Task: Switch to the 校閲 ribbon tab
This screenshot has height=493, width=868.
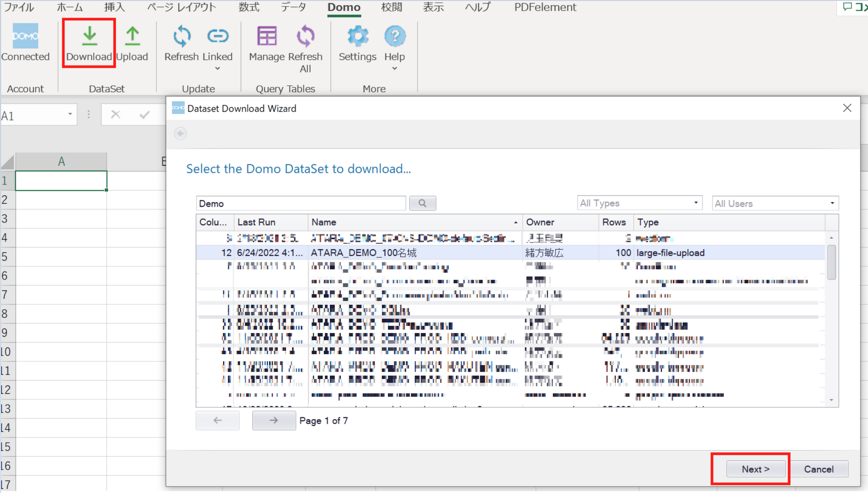Action: (x=391, y=7)
